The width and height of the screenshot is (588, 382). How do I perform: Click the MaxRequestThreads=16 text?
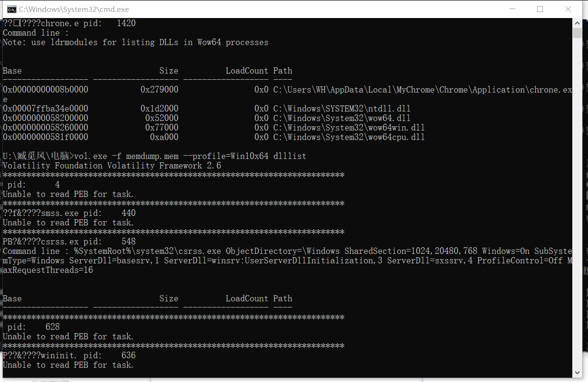[x=48, y=270]
